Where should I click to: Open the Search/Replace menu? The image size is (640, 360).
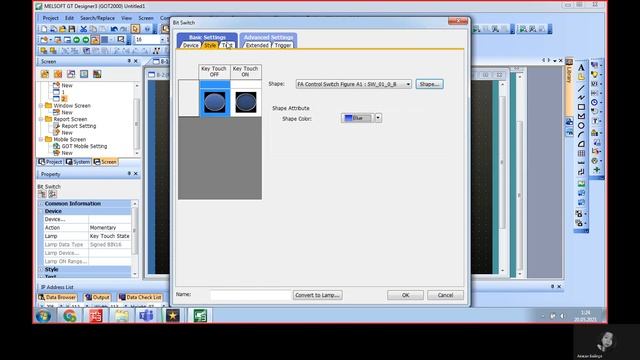point(97,18)
